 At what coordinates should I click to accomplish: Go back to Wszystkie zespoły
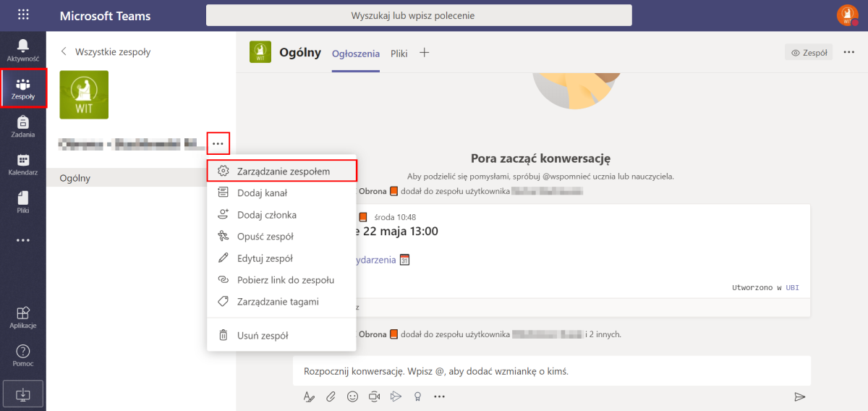click(x=106, y=52)
